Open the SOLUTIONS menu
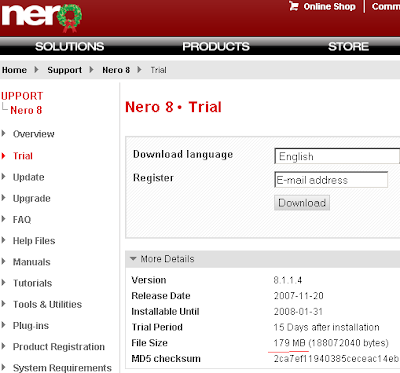The height and width of the screenshot is (373, 400). click(69, 46)
